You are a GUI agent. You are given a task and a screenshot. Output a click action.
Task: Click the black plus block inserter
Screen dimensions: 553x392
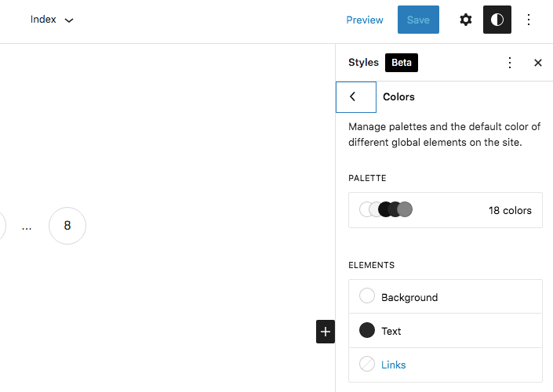click(x=326, y=332)
